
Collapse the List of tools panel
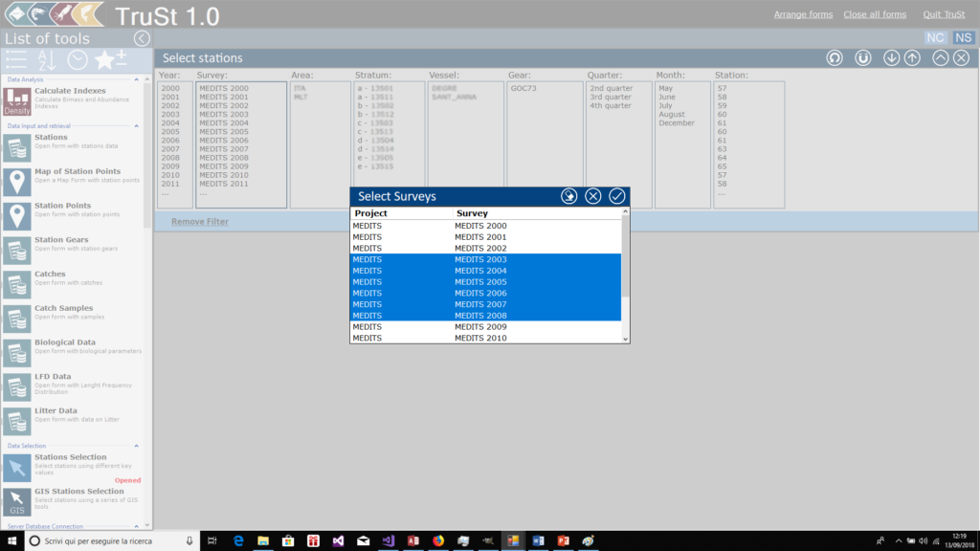click(142, 38)
